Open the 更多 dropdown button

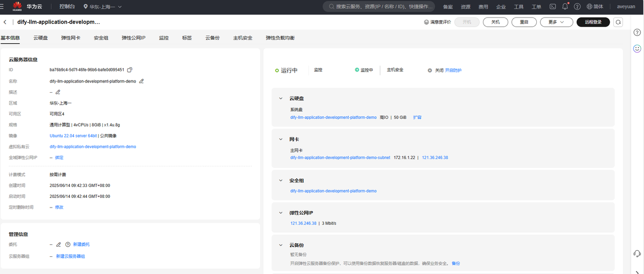[556, 22]
